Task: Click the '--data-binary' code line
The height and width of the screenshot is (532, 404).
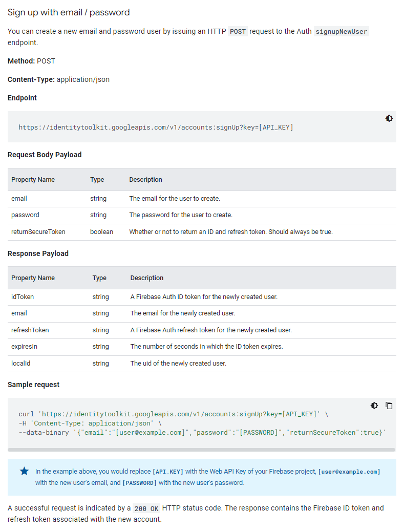Action: click(x=202, y=432)
